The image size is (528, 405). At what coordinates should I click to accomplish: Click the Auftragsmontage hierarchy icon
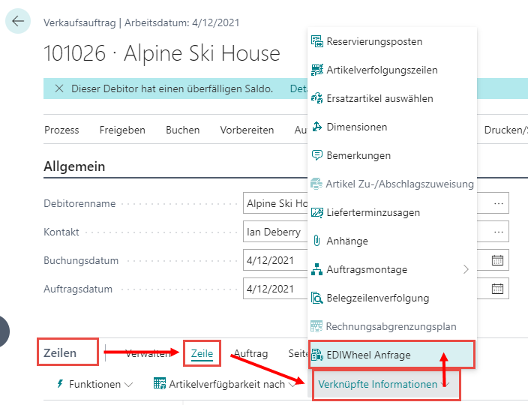point(317,269)
